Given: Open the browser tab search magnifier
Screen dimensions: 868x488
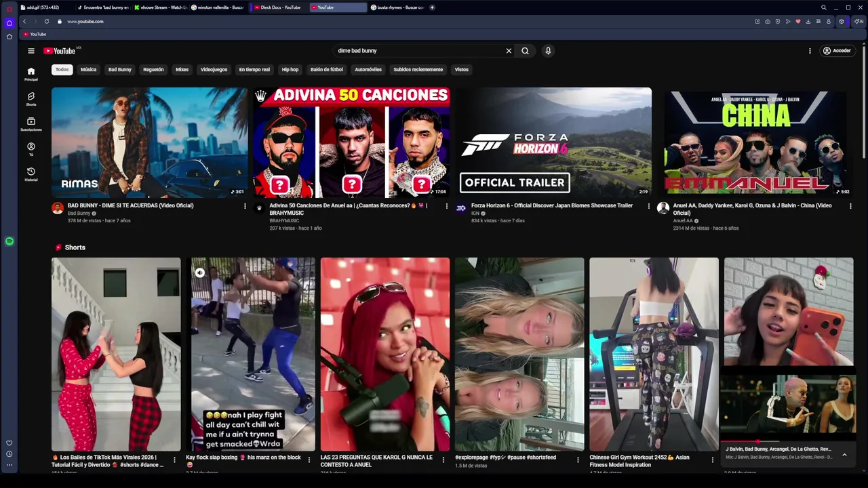Looking at the screenshot, I should pyautogui.click(x=823, y=7).
